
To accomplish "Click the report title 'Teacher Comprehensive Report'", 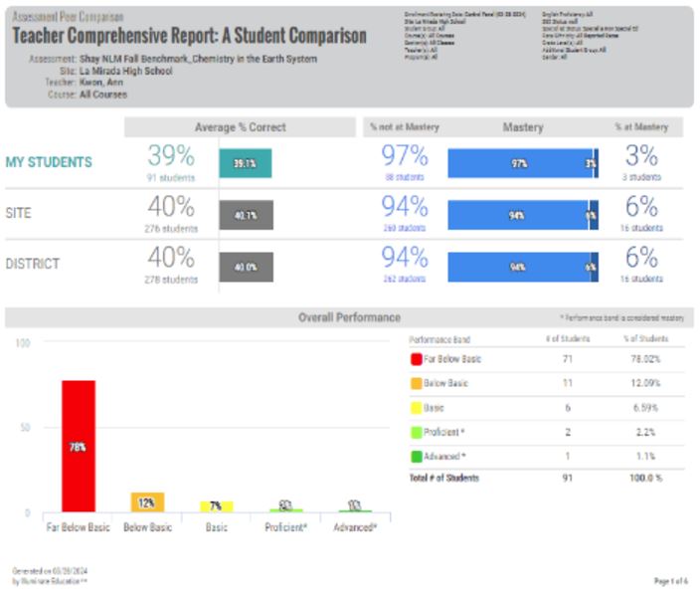I will pyautogui.click(x=189, y=37).
